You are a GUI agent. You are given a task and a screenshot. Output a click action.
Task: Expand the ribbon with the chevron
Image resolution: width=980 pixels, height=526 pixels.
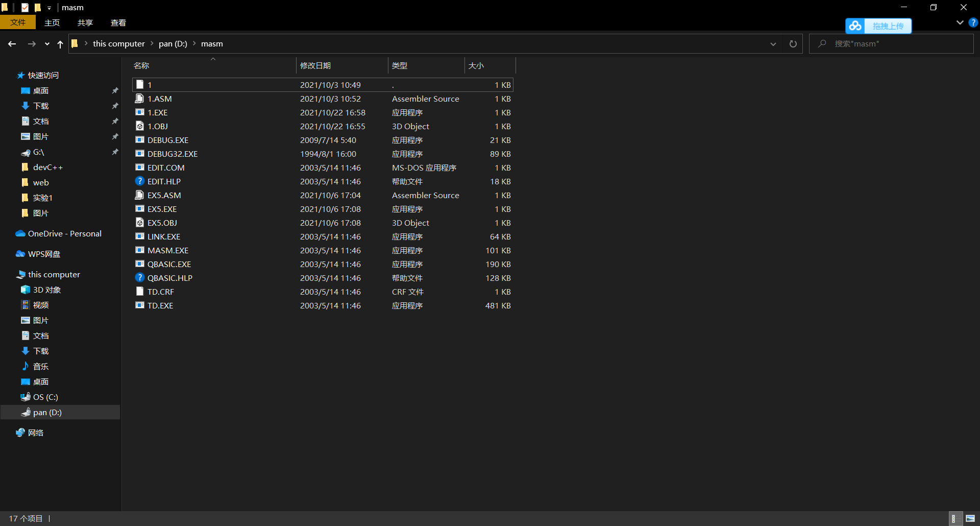[x=960, y=22]
